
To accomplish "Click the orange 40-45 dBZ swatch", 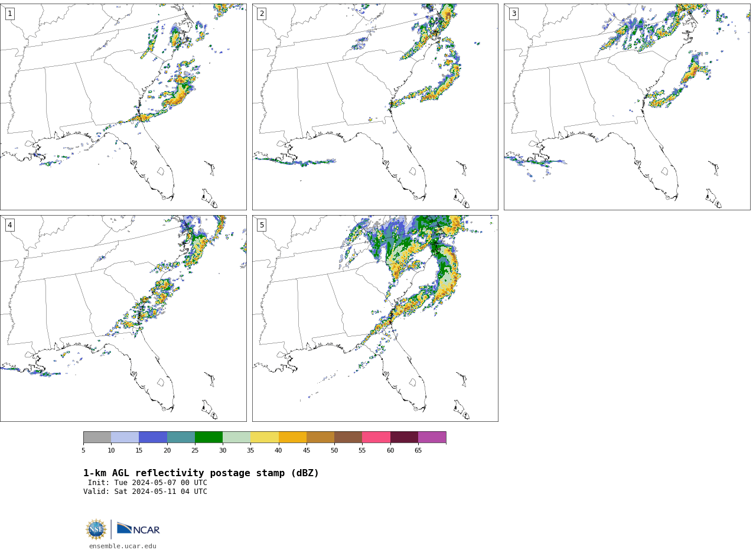I will (x=292, y=437).
